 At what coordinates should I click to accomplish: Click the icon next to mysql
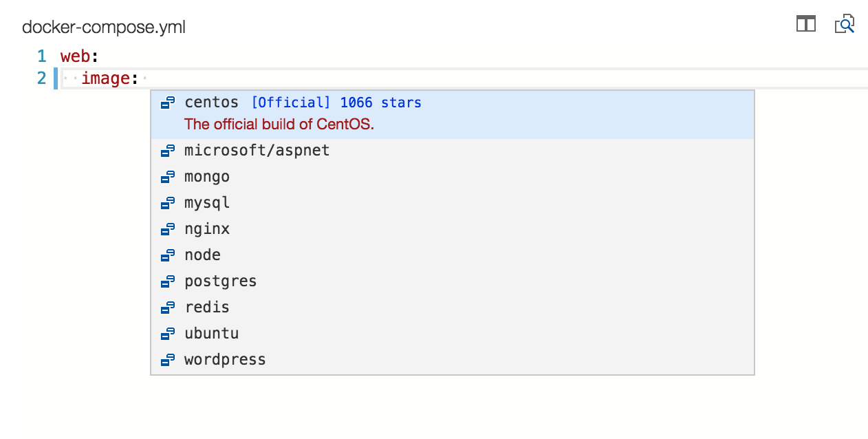click(x=167, y=203)
